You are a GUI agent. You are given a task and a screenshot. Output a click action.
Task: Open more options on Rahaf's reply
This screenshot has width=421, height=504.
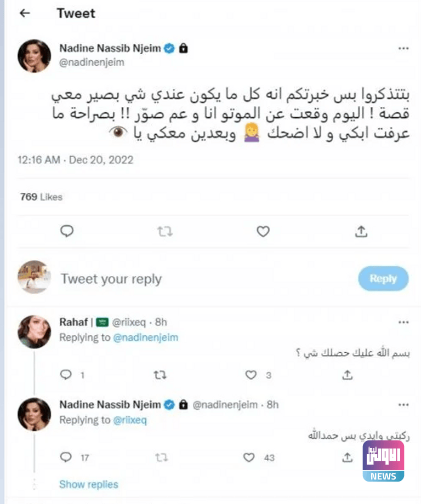pos(403,323)
